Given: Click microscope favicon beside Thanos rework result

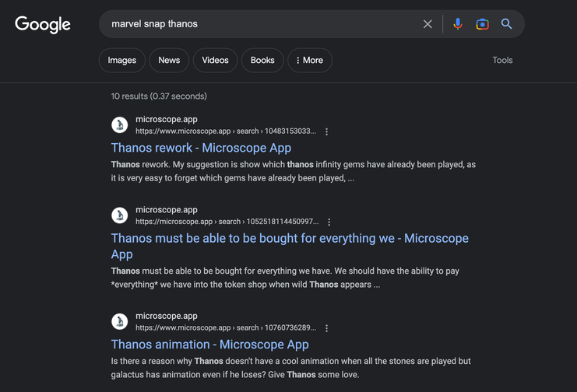Looking at the screenshot, I should [120, 125].
